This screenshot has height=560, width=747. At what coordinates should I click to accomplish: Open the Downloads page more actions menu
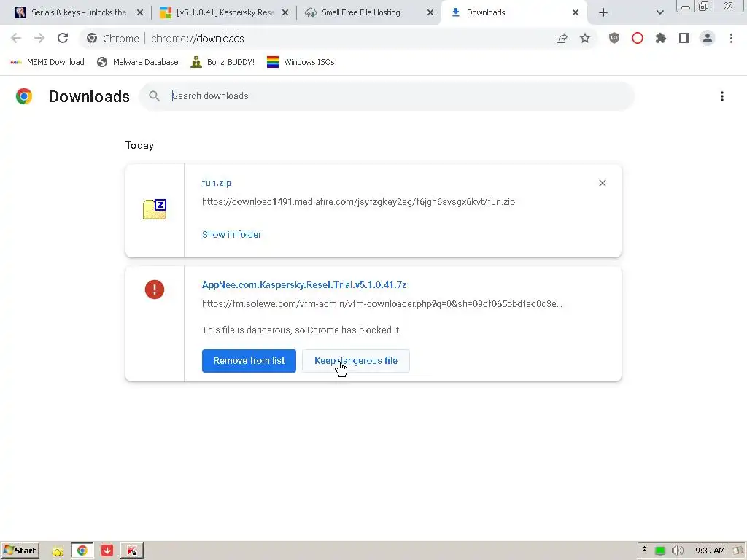722,96
